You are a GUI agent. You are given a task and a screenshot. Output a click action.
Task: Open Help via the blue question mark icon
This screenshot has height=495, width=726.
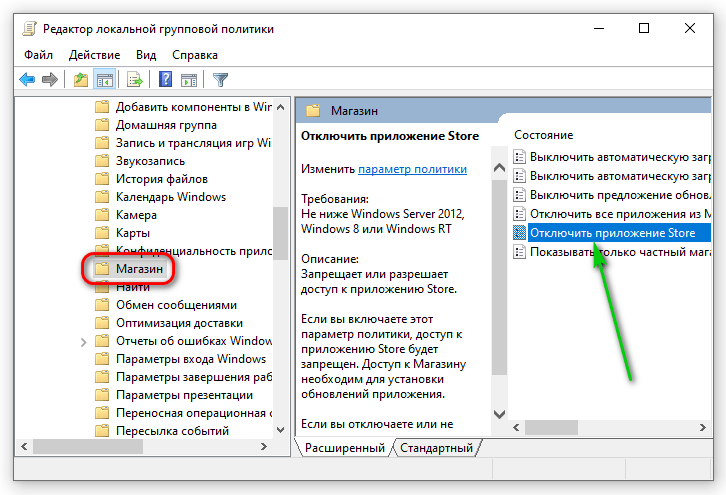pos(165,80)
